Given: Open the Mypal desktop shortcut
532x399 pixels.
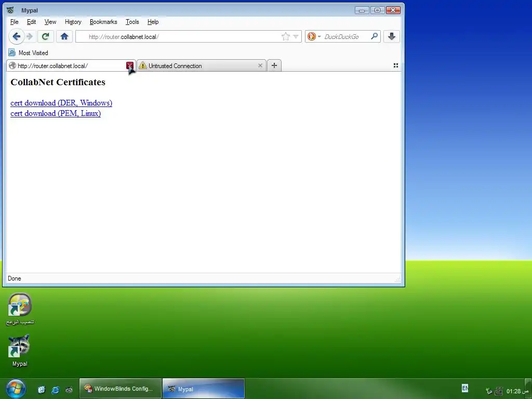Looking at the screenshot, I should pyautogui.click(x=19, y=351).
